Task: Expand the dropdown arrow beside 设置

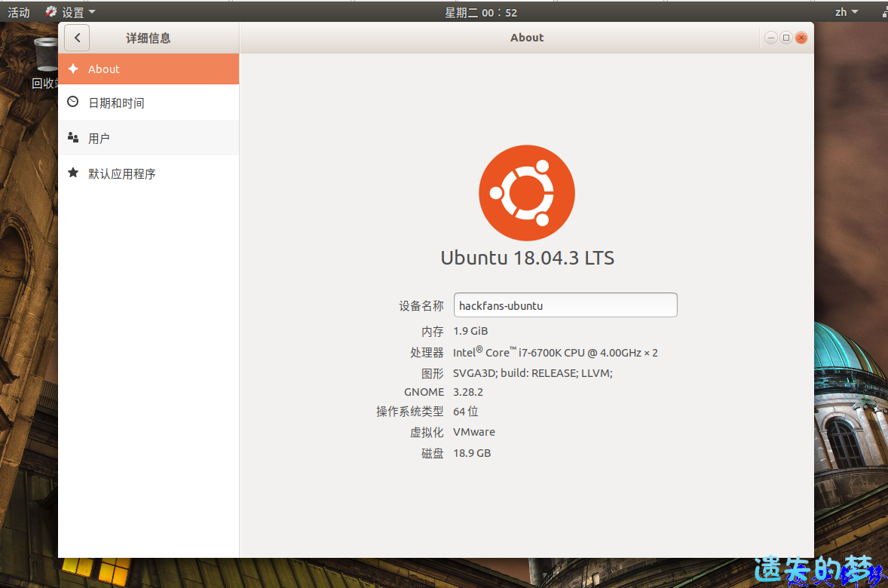Action: point(92,12)
